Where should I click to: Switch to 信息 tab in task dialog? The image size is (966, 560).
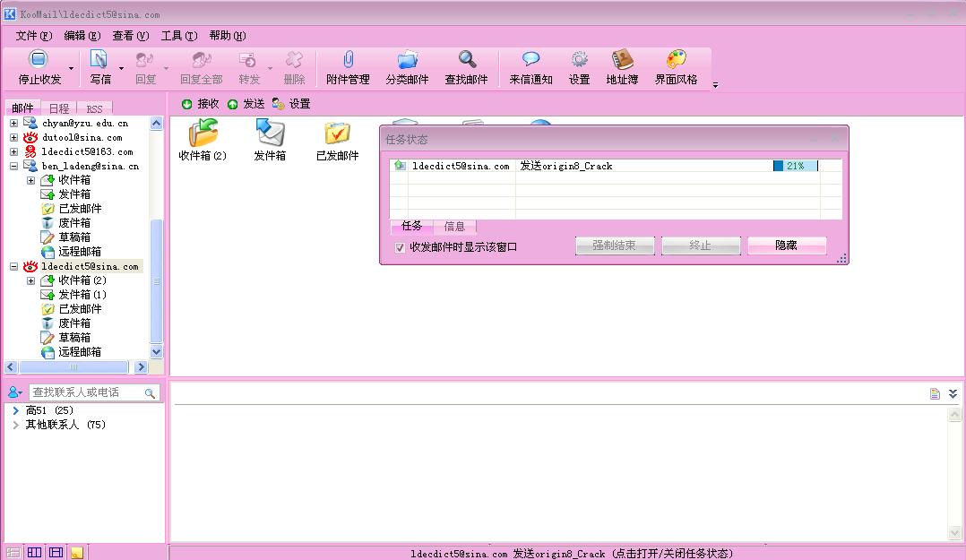454,227
